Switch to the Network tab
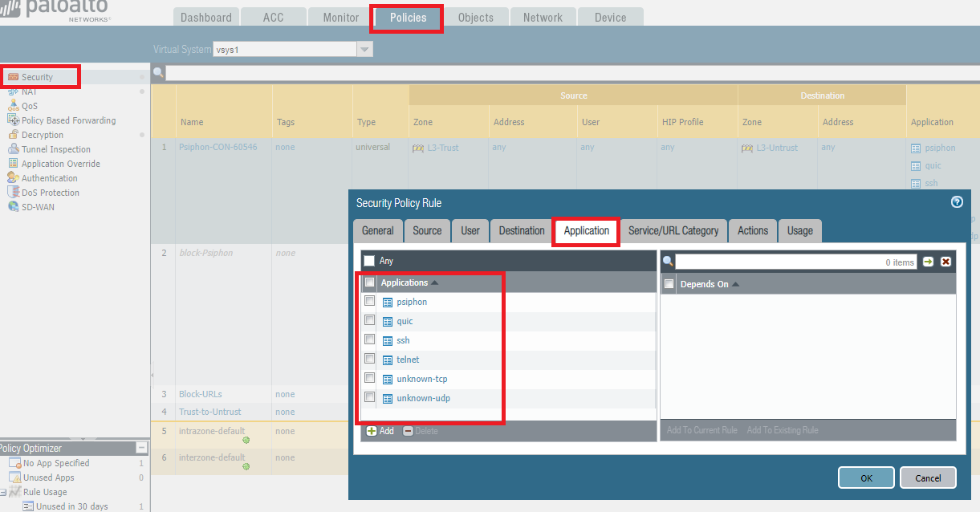The height and width of the screenshot is (512, 980). pos(543,17)
